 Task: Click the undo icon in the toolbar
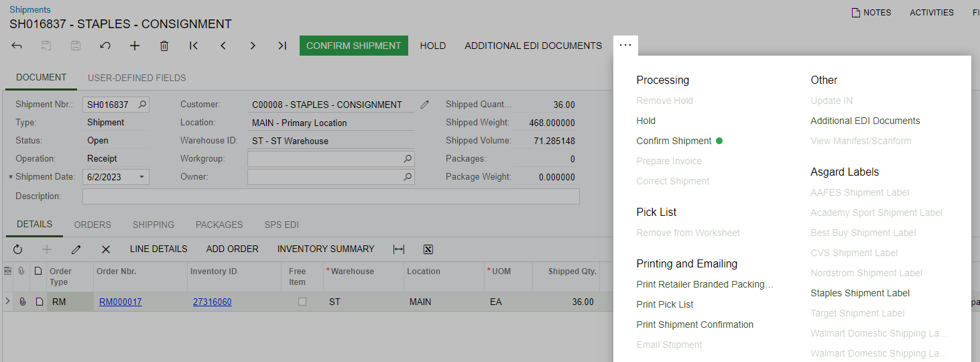click(x=105, y=46)
